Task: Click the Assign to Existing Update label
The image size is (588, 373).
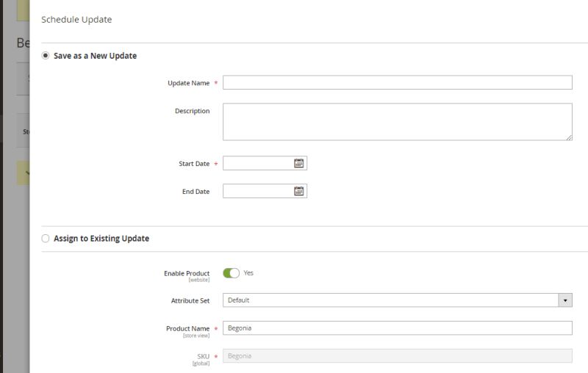Action: tap(101, 239)
